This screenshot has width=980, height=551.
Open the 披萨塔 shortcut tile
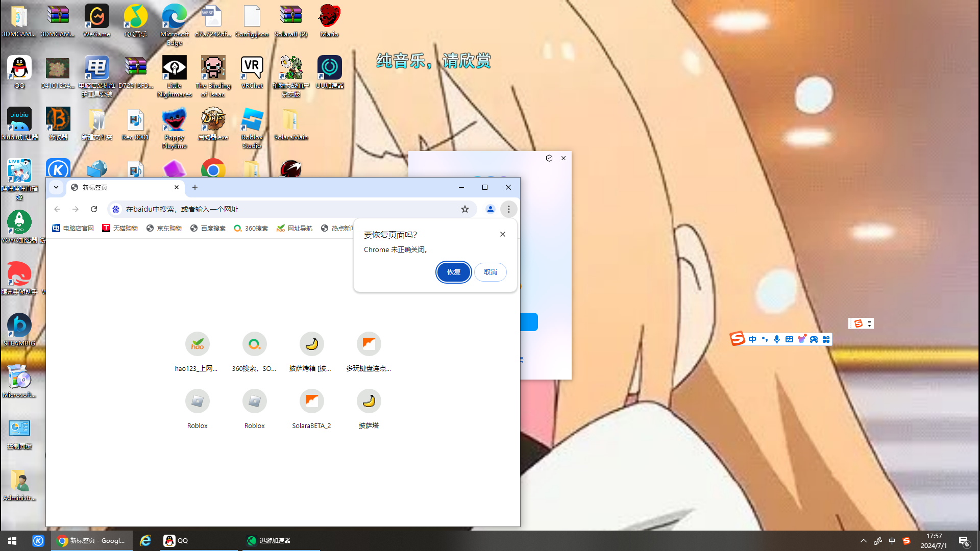[x=369, y=408]
